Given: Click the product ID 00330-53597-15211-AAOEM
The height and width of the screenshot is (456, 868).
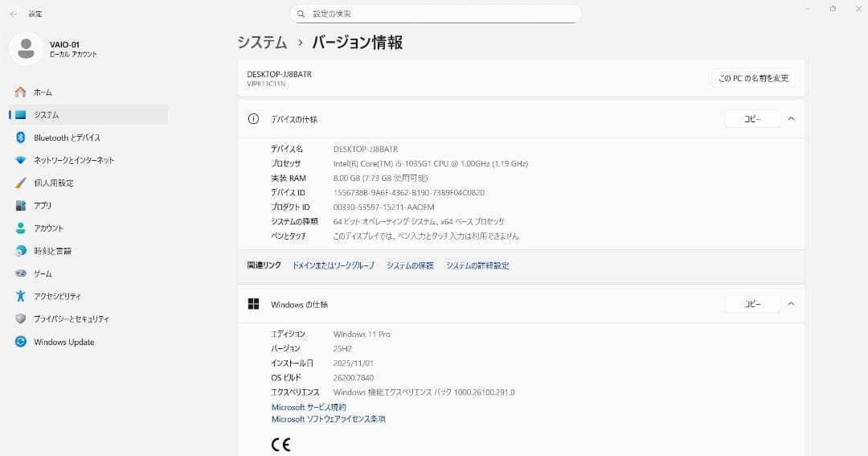Looking at the screenshot, I should click(x=383, y=207).
